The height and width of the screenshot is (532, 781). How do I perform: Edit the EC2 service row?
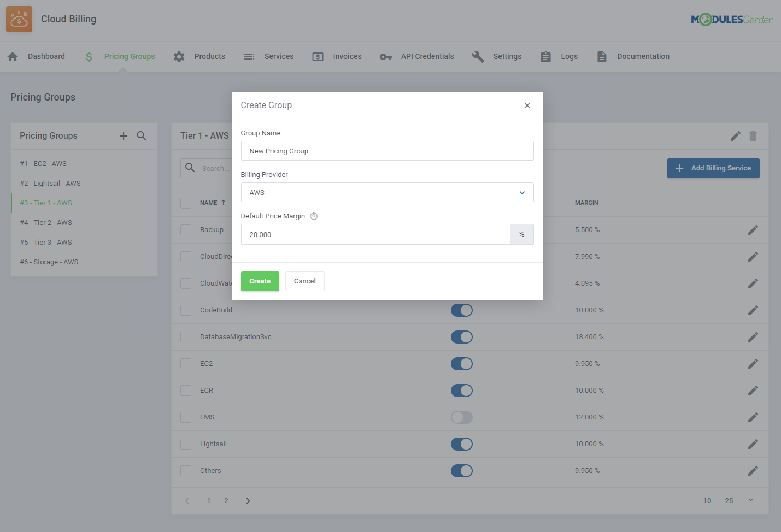(753, 364)
